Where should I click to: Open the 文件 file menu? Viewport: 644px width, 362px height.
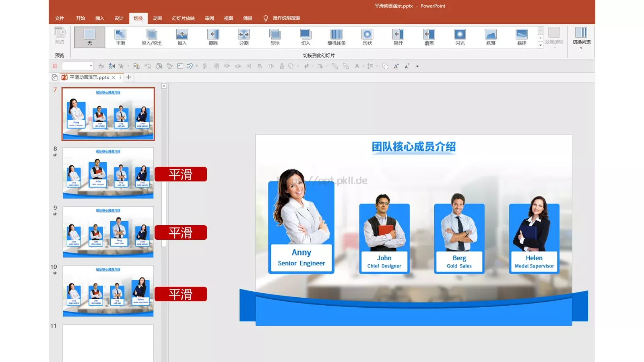pos(60,18)
